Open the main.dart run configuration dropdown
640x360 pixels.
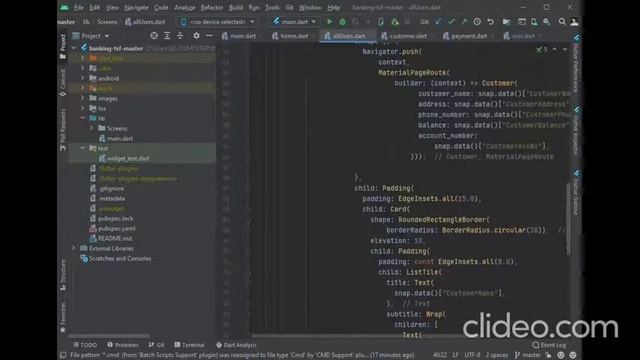pos(295,22)
